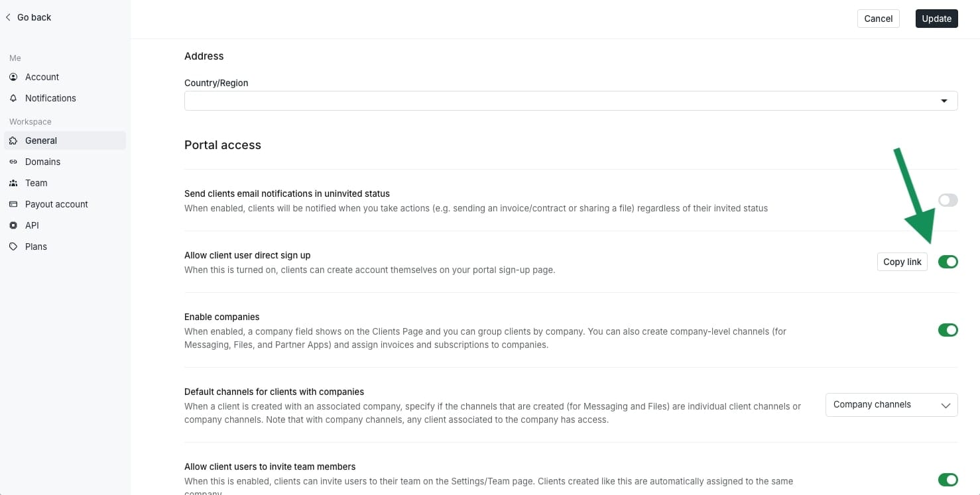
Task: Click the General puzzle-piece icon
Action: (x=13, y=140)
